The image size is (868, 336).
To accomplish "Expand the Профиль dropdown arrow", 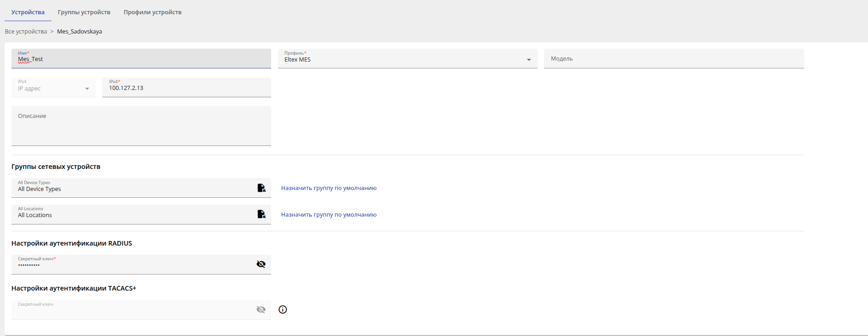I will 529,60.
